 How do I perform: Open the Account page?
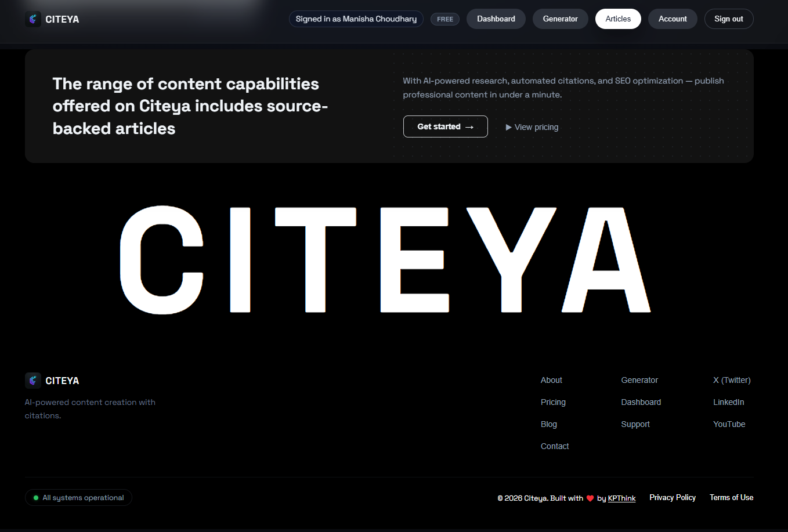(x=672, y=19)
